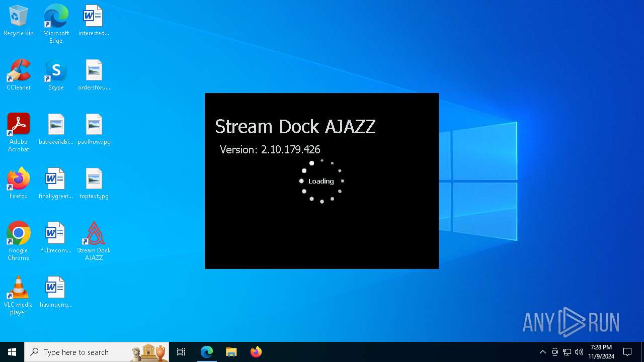Select the VLC media player desktop shortcut
The height and width of the screenshot is (362, 644).
click(19, 296)
